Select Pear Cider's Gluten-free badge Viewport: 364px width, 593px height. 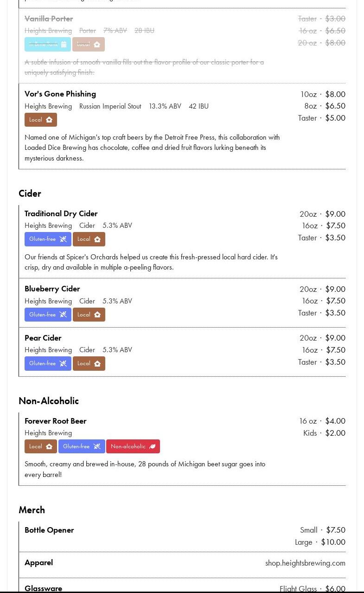tap(48, 363)
